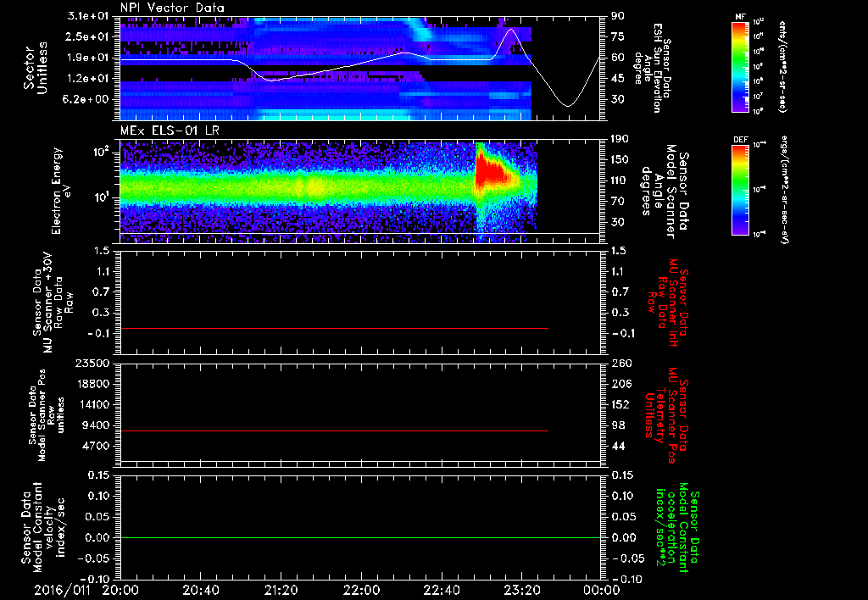Click the red MU Scanner Pos line
The image size is (868, 600).
point(334,431)
